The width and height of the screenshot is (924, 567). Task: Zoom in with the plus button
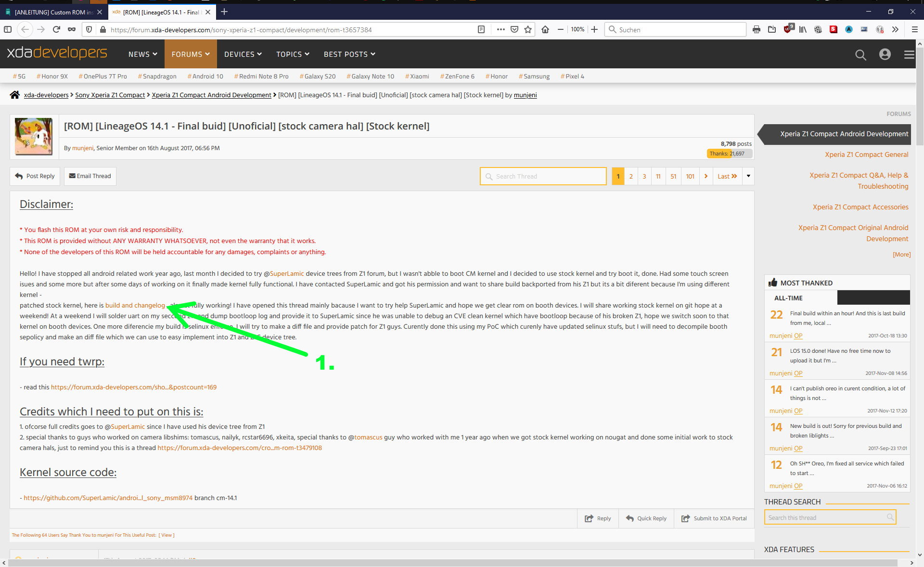[594, 29]
